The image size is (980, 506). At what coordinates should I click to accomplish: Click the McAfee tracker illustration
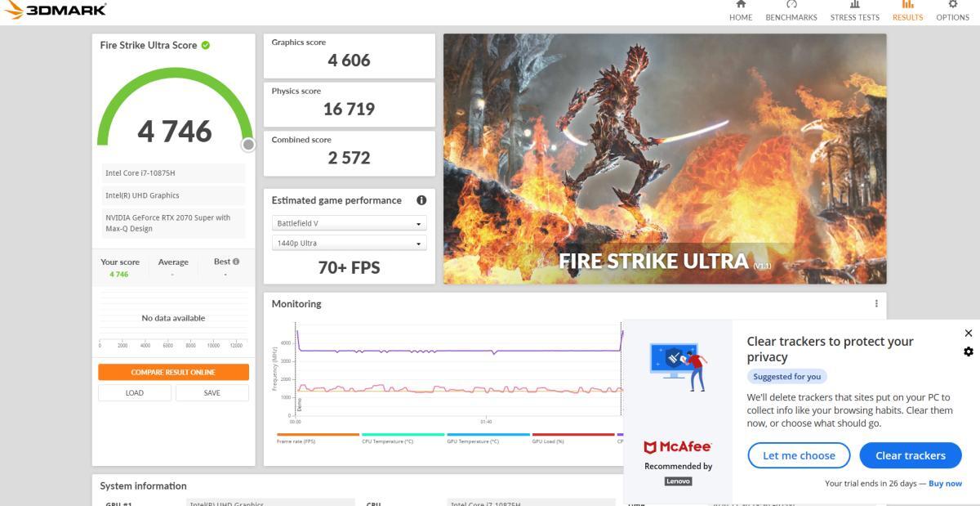pos(678,366)
